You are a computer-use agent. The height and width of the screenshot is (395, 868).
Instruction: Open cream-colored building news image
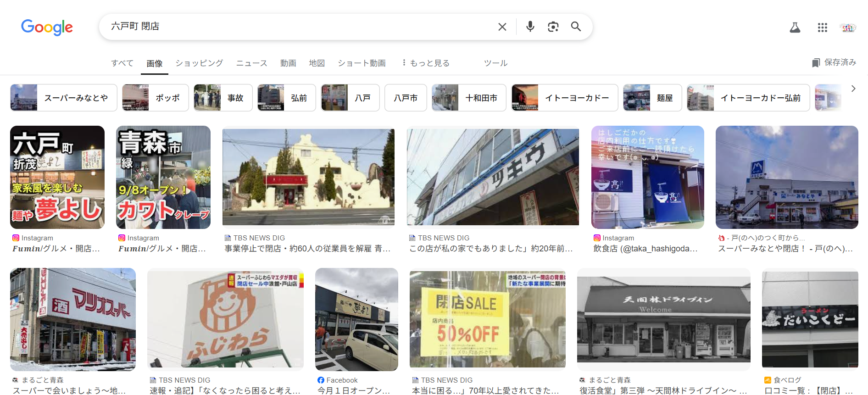tap(308, 177)
